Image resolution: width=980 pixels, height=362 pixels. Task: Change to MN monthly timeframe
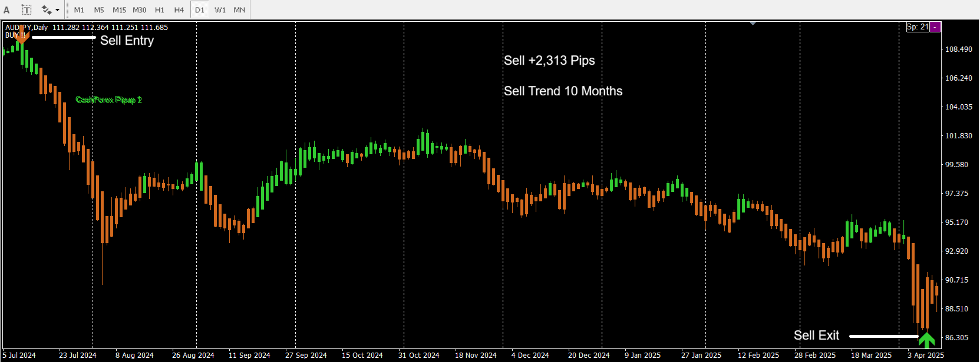pos(239,10)
